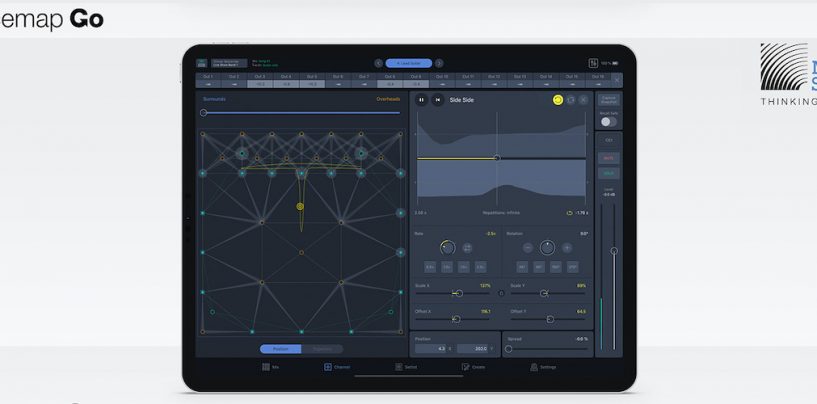The width and height of the screenshot is (817, 404).
Task: Click the Out 8 output level cell
Action: pos(390,80)
